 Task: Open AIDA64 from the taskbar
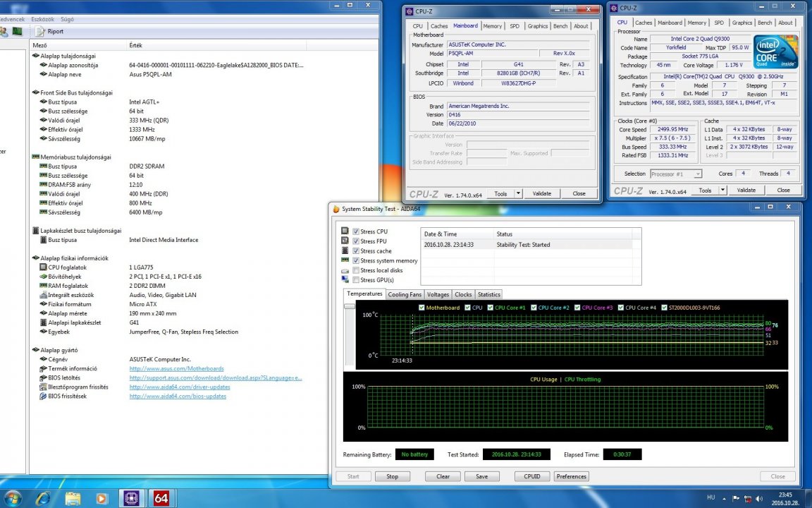point(161,498)
